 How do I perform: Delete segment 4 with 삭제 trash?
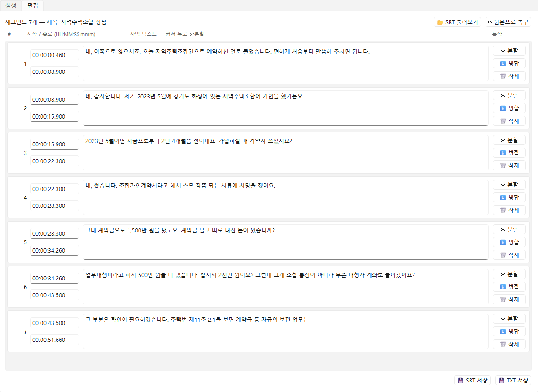(x=509, y=210)
